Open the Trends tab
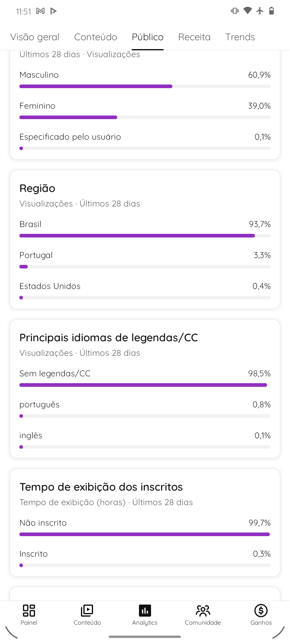 pos(240,37)
